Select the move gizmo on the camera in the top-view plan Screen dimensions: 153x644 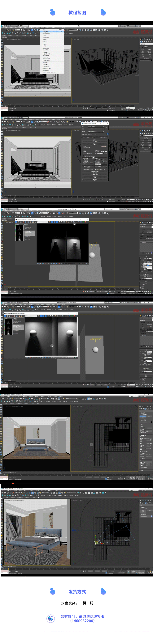click(x=97, y=542)
